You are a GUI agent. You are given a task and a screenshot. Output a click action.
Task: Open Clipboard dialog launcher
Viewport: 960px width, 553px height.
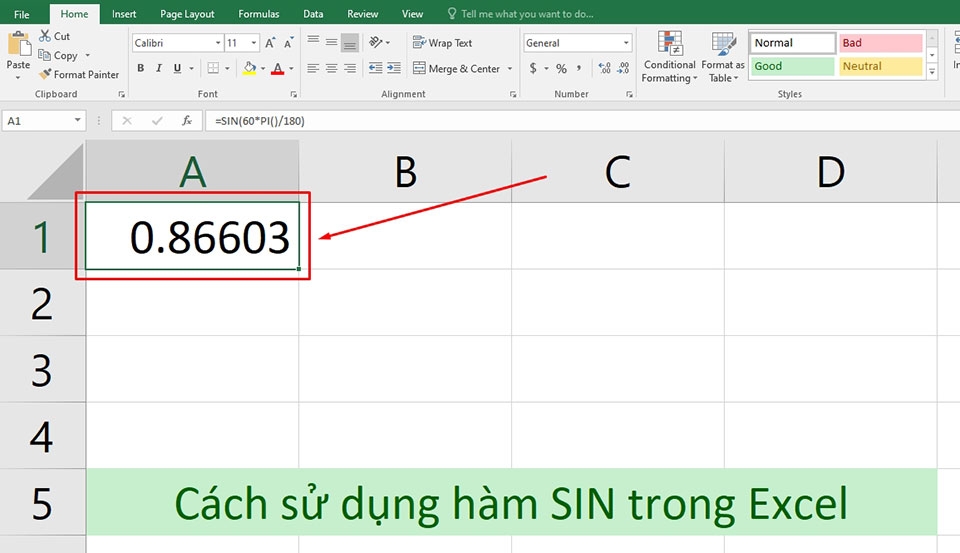pos(121,94)
